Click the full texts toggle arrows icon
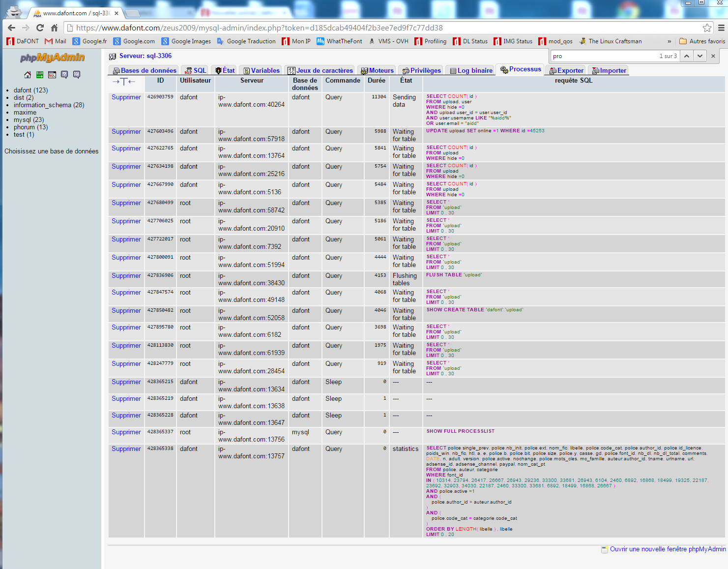728x569 pixels. 123,82
